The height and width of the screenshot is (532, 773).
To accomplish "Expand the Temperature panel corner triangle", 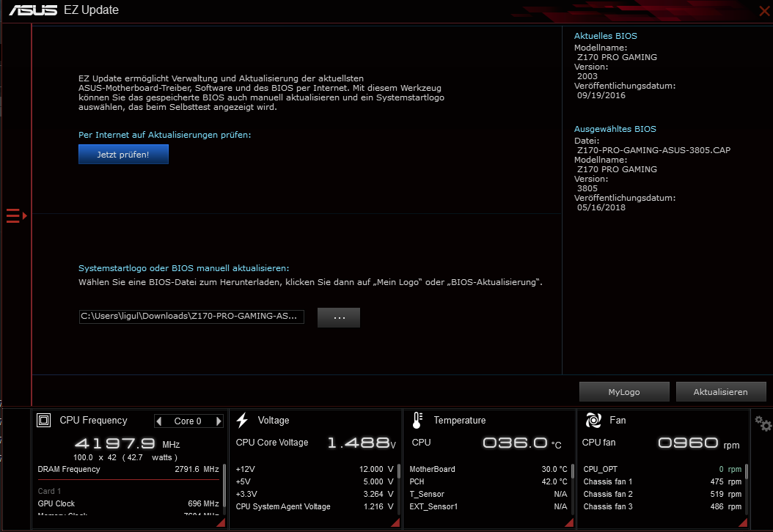I will point(569,522).
